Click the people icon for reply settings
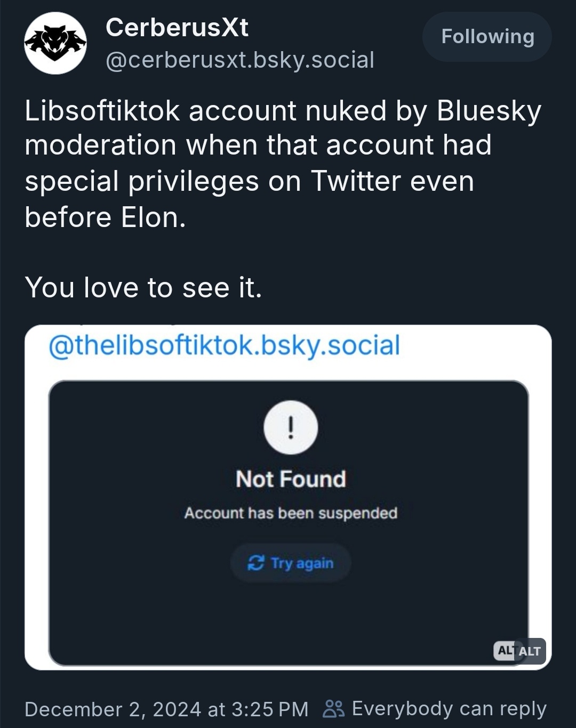Viewport: 576px width, 728px height. tap(334, 709)
